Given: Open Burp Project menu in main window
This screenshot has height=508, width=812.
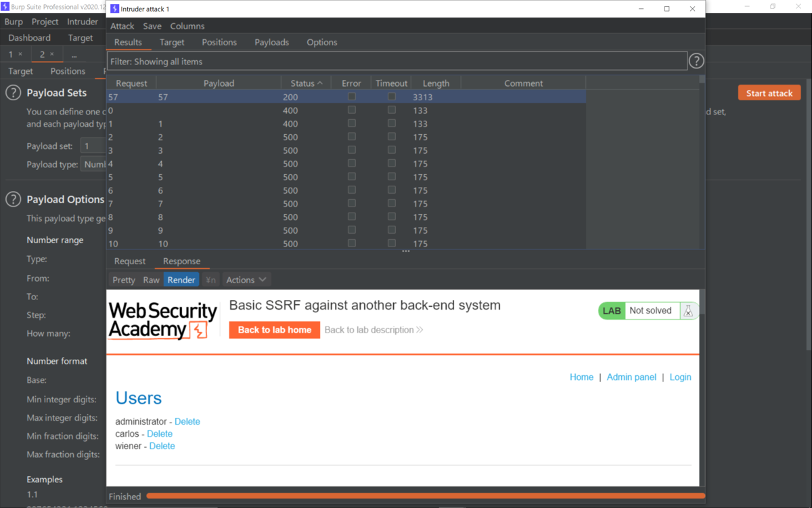Looking at the screenshot, I should (x=45, y=22).
